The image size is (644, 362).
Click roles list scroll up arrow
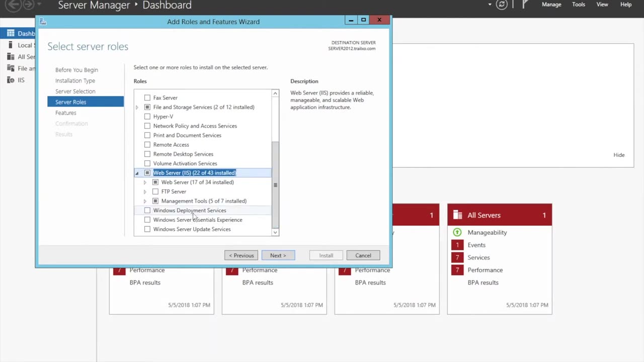[x=275, y=94]
